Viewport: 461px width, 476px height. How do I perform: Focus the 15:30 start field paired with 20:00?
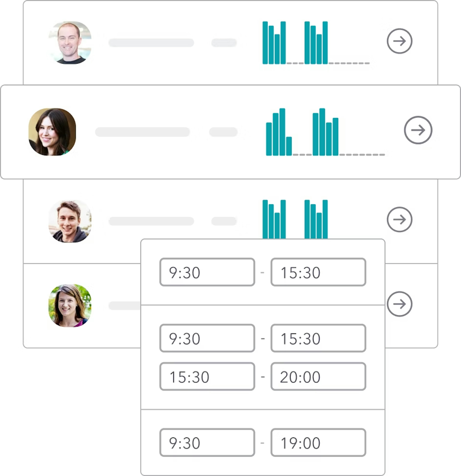(x=207, y=377)
